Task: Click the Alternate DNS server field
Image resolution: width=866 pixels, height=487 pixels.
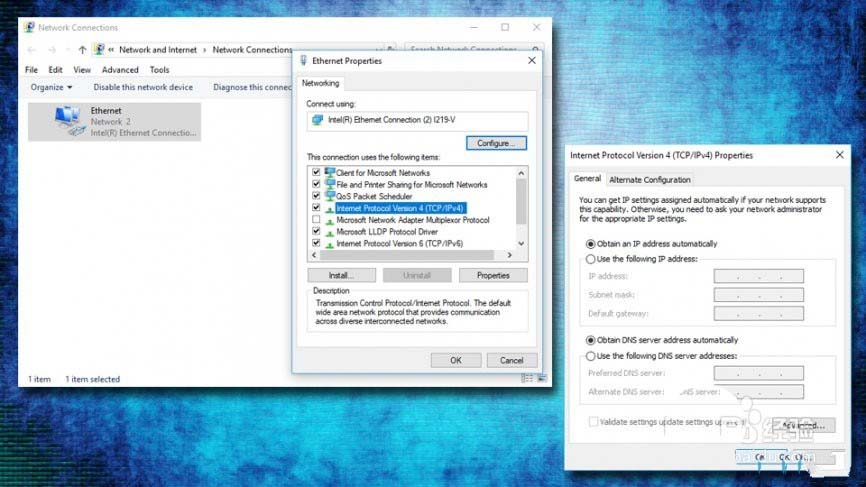Action: coord(758,392)
